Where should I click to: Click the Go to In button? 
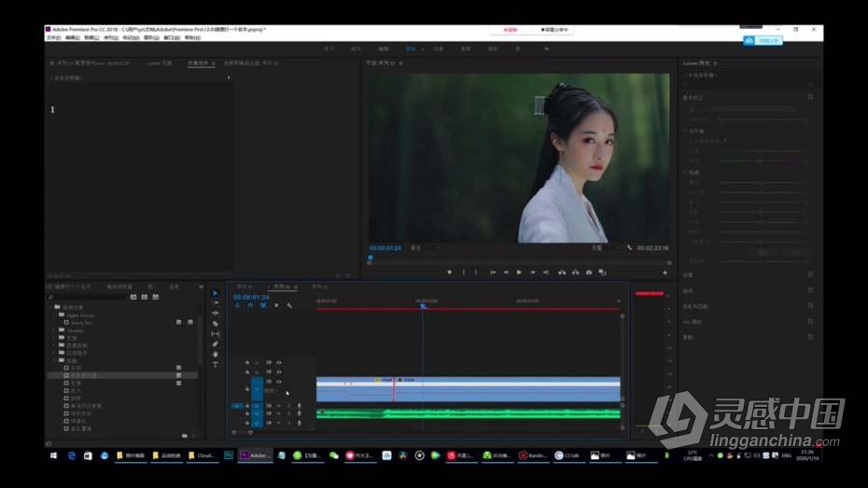coord(493,272)
